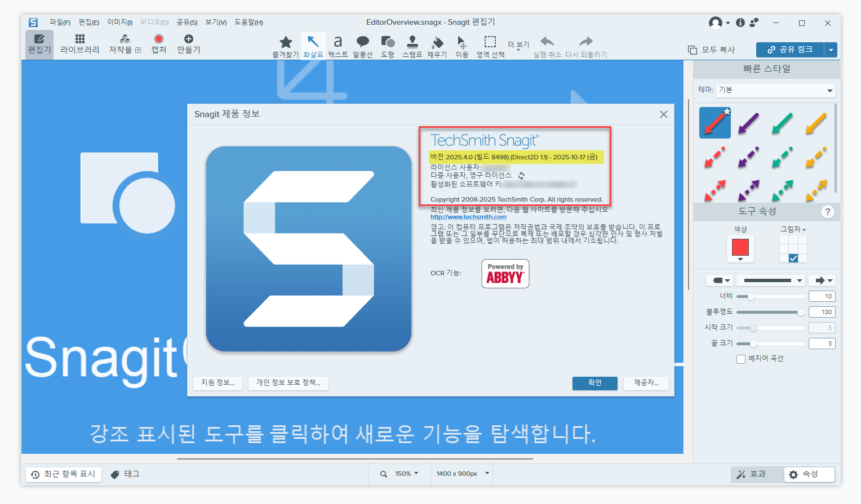Open the File (파일) menu
Viewport: 861px width, 504px height.
[60, 23]
